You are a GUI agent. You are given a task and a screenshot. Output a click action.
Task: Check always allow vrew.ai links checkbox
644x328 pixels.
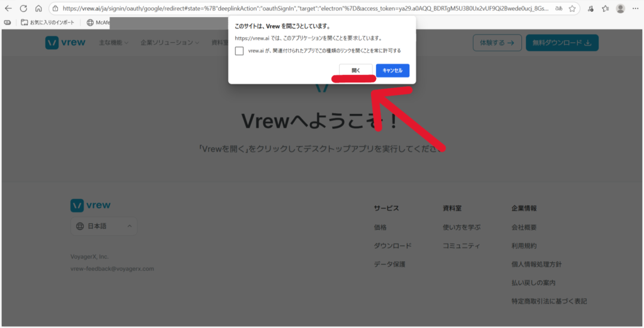tap(239, 50)
